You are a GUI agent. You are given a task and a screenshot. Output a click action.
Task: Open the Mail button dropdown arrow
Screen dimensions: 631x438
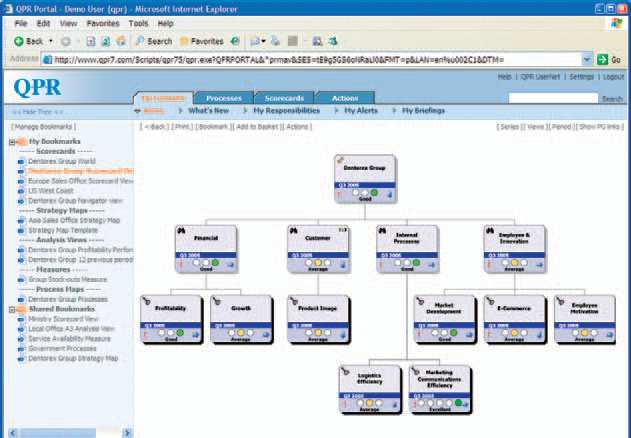pyautogui.click(x=264, y=41)
